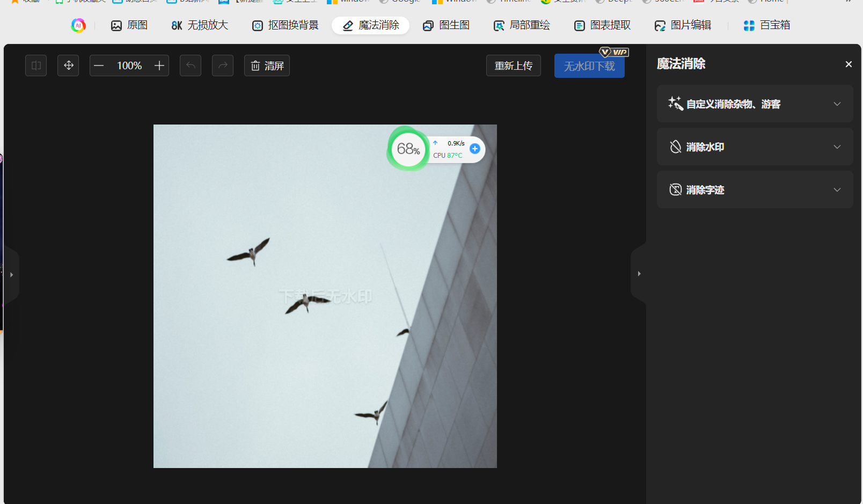Open the 百宝箱 toolbox

(x=766, y=25)
